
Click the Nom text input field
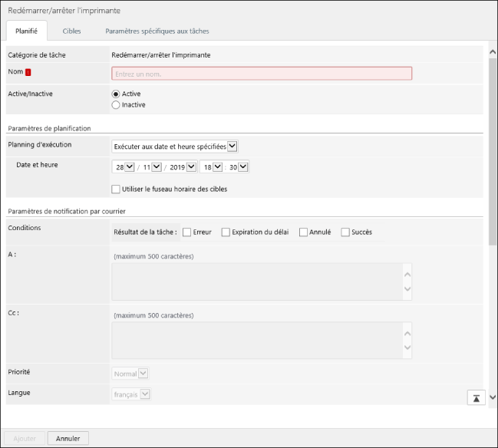[x=262, y=74]
